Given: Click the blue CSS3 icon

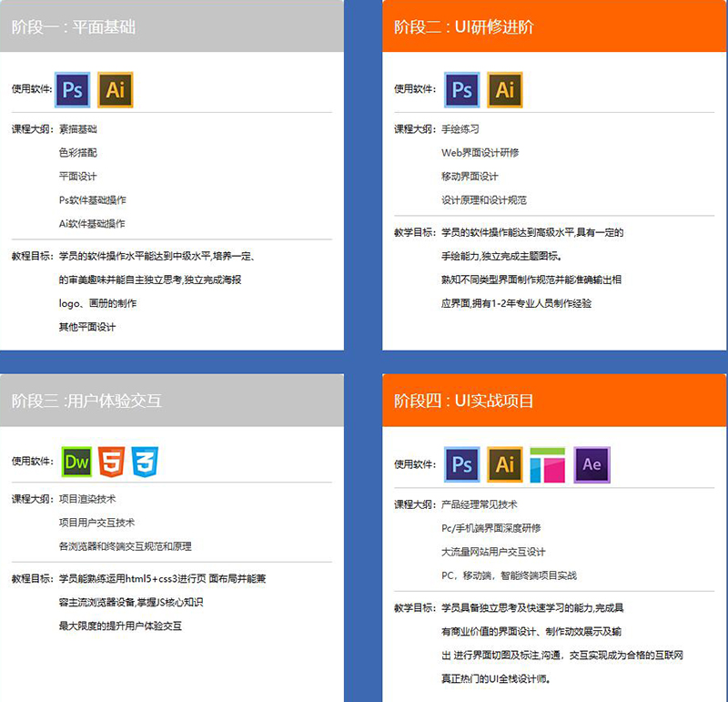Looking at the screenshot, I should coord(145,462).
